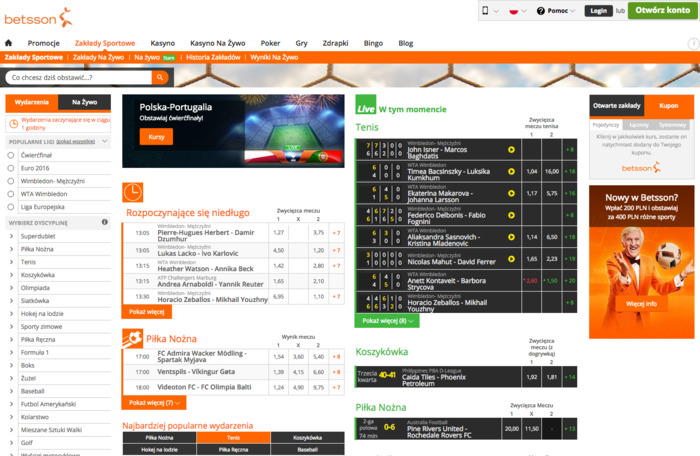Switch to the Na Żywo sidebar tab
The image size is (700, 456).
tap(84, 102)
